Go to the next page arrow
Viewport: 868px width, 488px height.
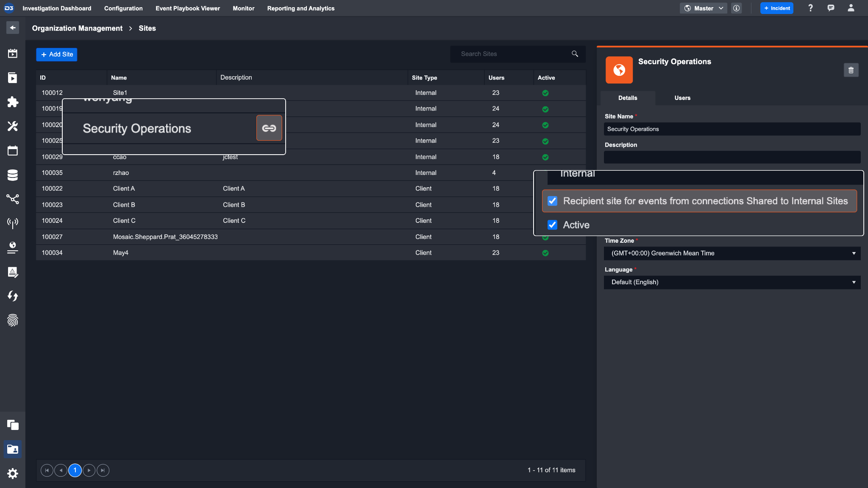point(89,470)
